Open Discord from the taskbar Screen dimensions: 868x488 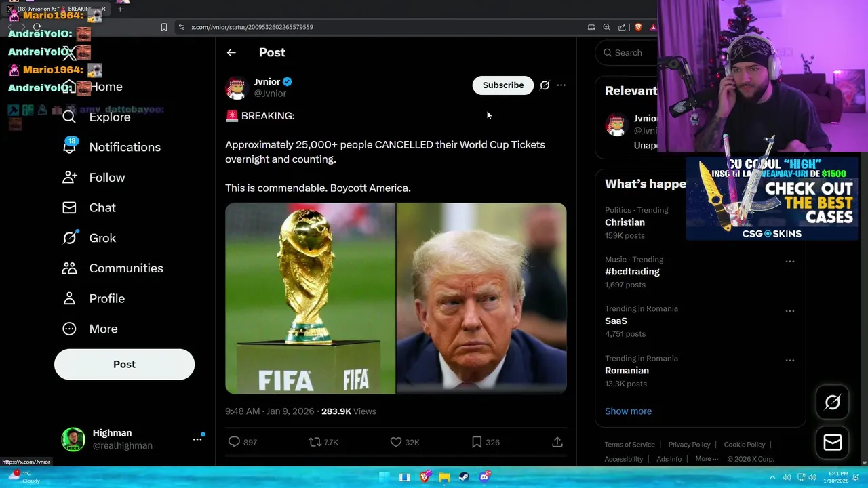[x=484, y=477]
